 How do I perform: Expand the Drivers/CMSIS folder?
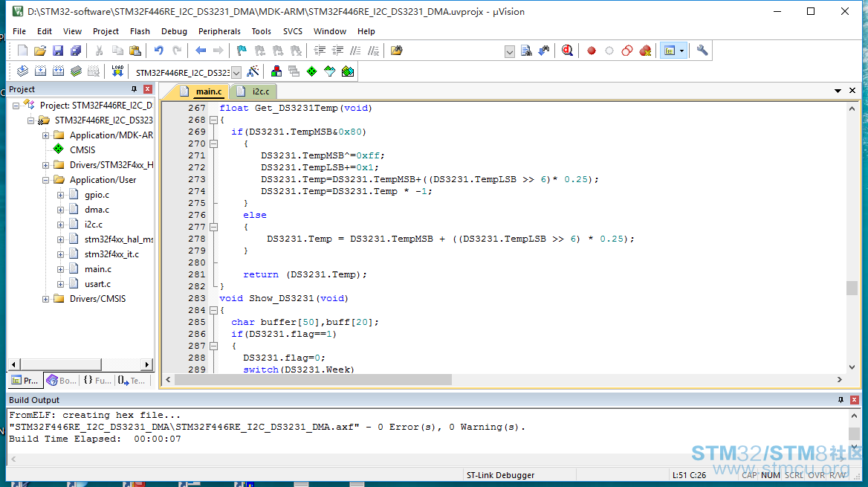coord(46,299)
